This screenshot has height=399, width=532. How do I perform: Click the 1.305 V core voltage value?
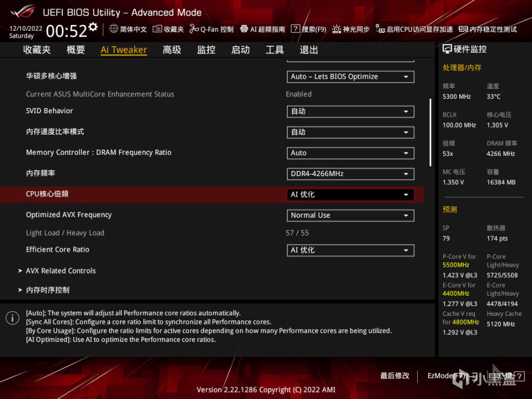[x=497, y=125]
